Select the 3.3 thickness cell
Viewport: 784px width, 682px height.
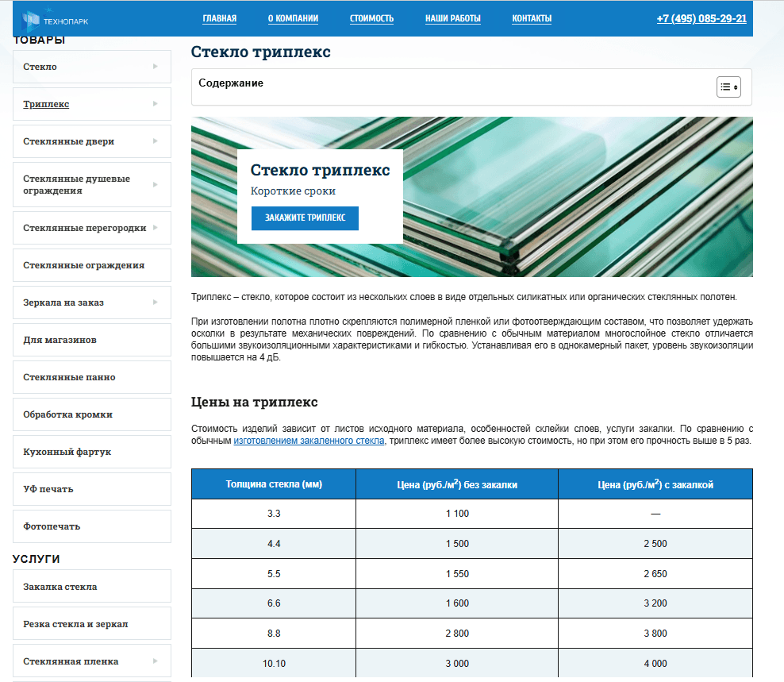coord(274,514)
